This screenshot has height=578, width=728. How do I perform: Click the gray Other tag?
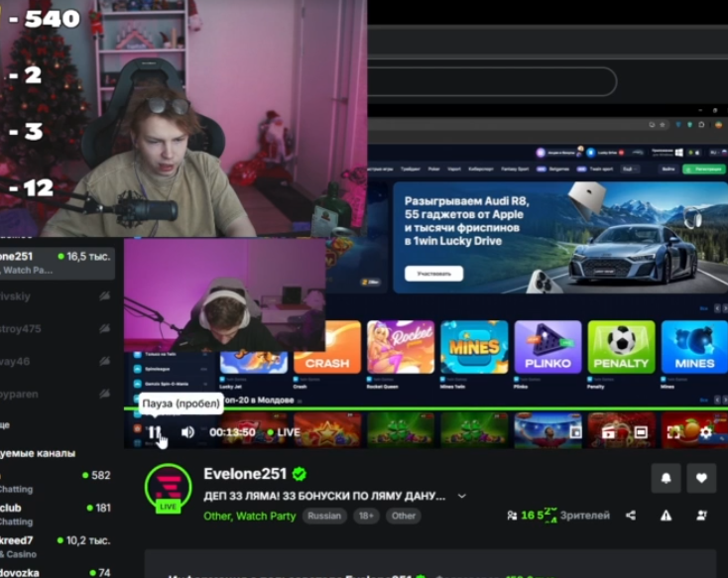pos(403,516)
